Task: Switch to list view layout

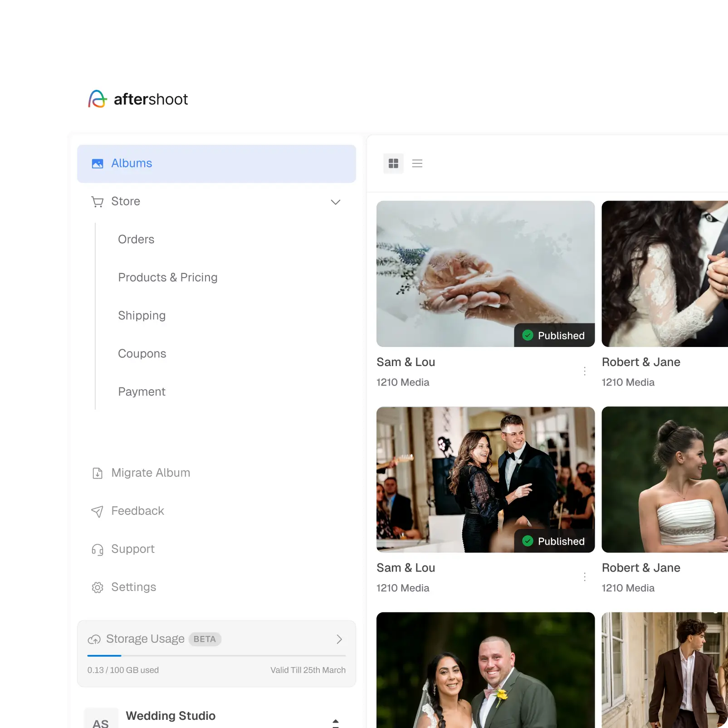Action: (417, 163)
